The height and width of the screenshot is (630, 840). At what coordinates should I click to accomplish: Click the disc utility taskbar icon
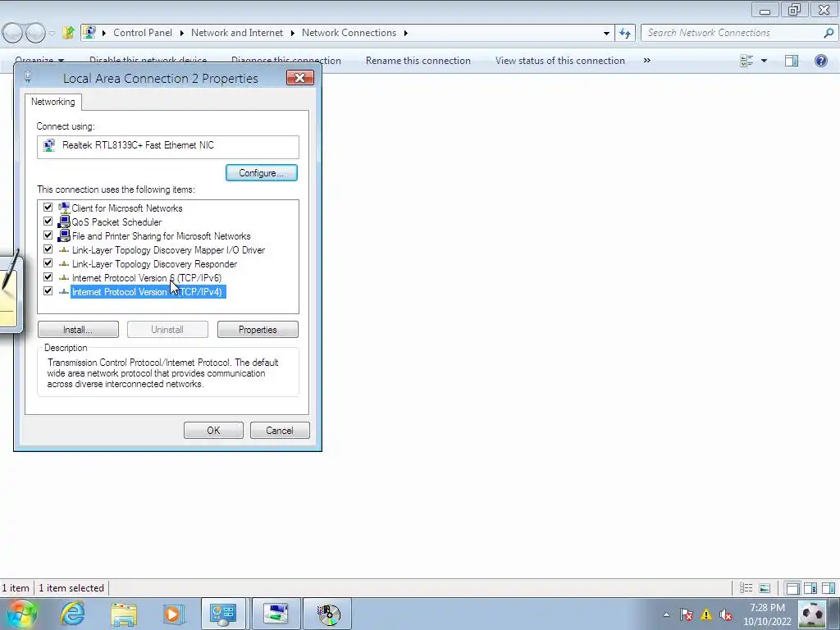click(328, 614)
